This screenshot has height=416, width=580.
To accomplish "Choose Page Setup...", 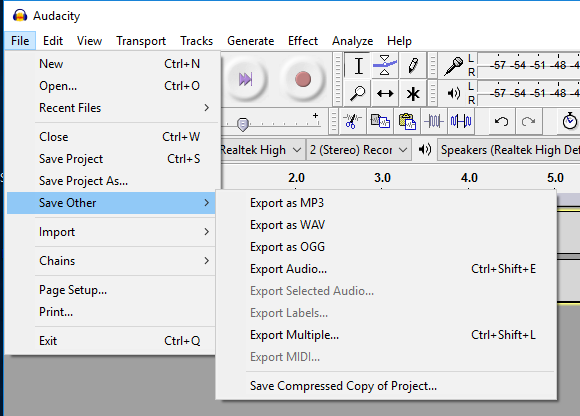I will [x=111, y=290].
